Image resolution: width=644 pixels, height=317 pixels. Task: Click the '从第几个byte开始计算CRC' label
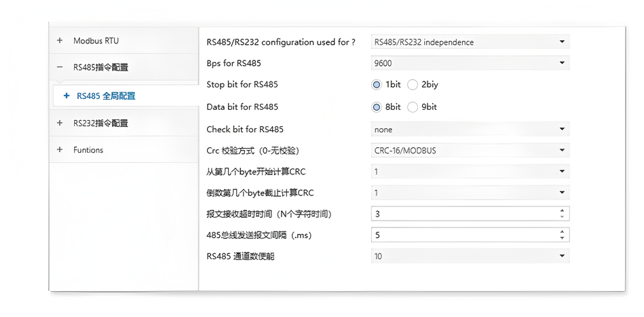click(x=257, y=172)
